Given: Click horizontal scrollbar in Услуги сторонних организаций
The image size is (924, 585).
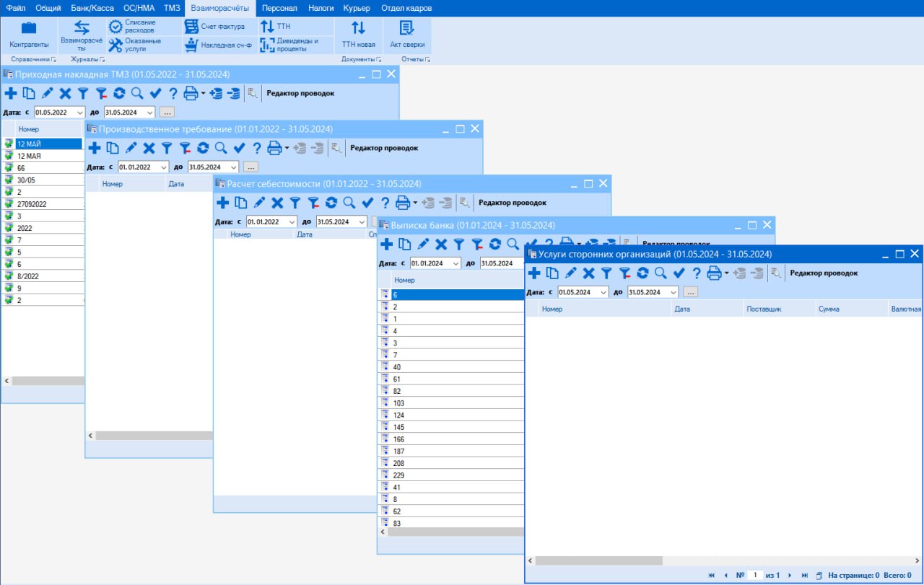Looking at the screenshot, I should tap(598, 560).
